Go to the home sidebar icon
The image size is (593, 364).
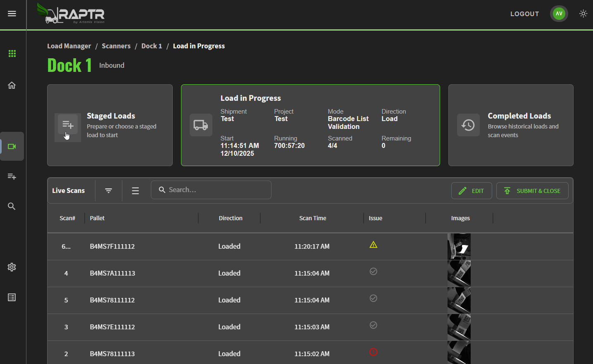(x=12, y=86)
